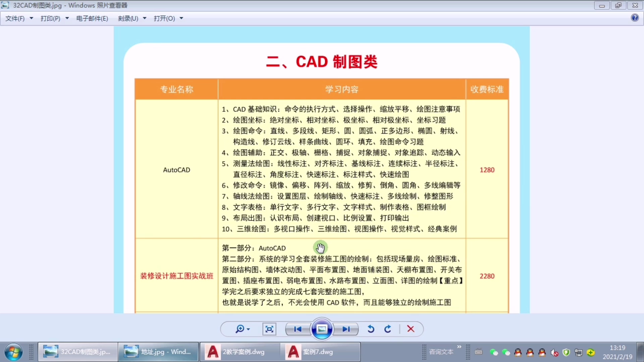
Task: Click the line starting 6、修改命令
Action: click(341, 185)
